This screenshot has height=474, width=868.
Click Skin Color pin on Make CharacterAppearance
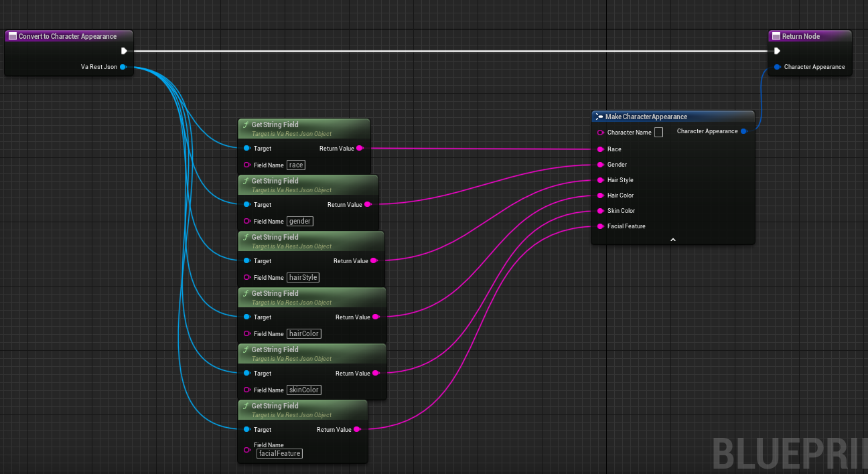pos(601,211)
